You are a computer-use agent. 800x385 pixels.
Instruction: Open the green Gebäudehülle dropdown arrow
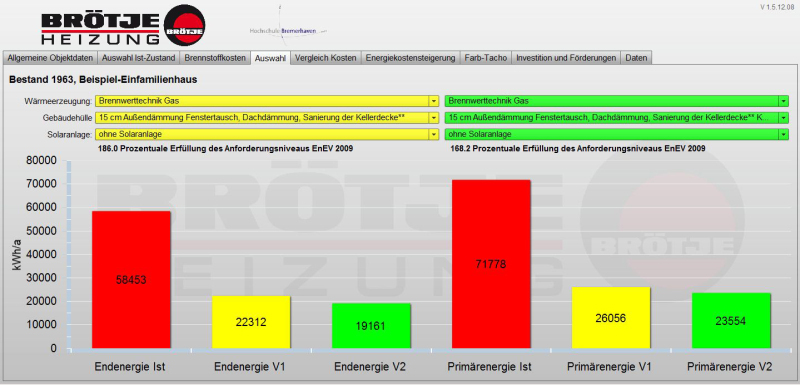(x=783, y=118)
